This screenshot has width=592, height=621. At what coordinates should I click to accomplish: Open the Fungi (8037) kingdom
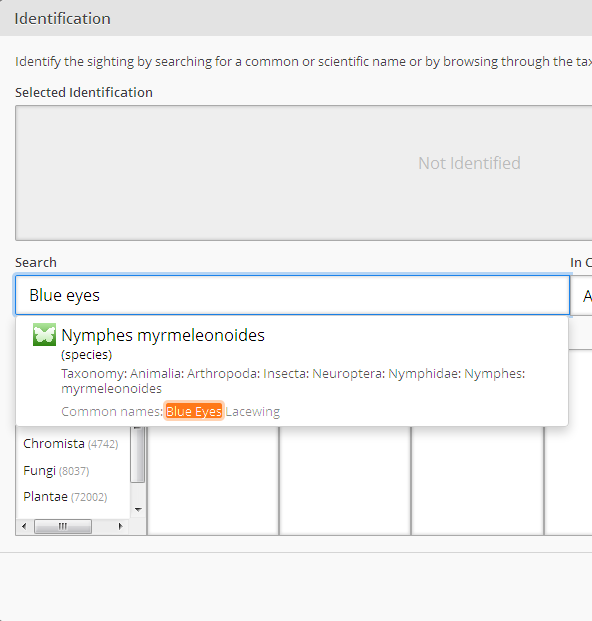[x=56, y=471]
